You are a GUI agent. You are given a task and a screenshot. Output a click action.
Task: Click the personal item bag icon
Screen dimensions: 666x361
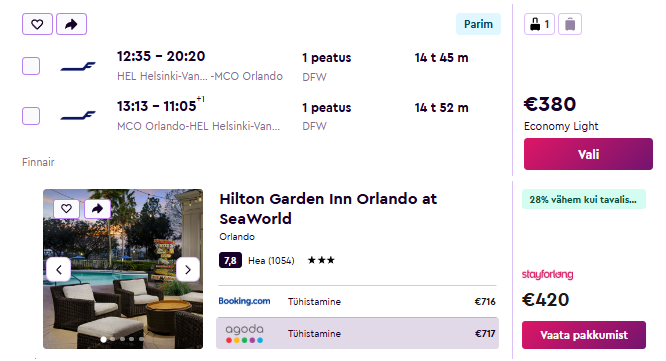pos(539,24)
